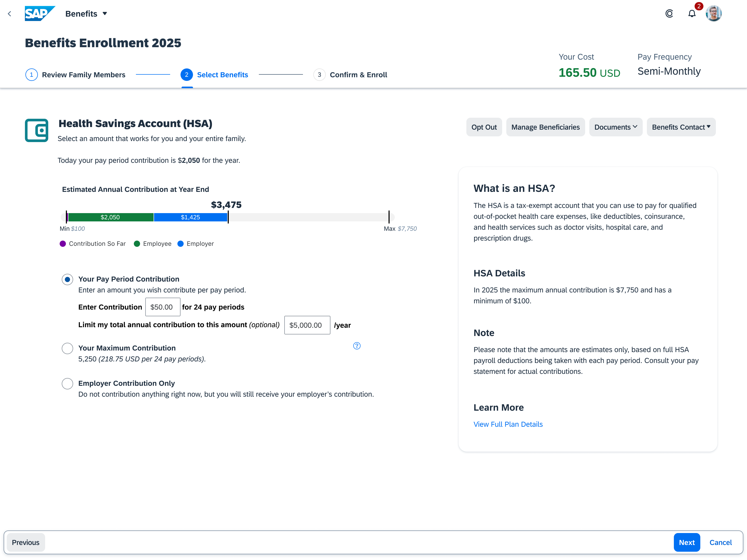Image resolution: width=747 pixels, height=560 pixels.
Task: Open the user profile avatar
Action: tap(713, 13)
